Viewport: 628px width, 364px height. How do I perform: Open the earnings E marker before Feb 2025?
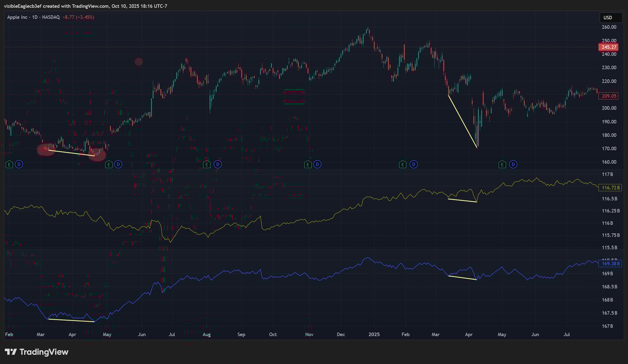tap(403, 165)
